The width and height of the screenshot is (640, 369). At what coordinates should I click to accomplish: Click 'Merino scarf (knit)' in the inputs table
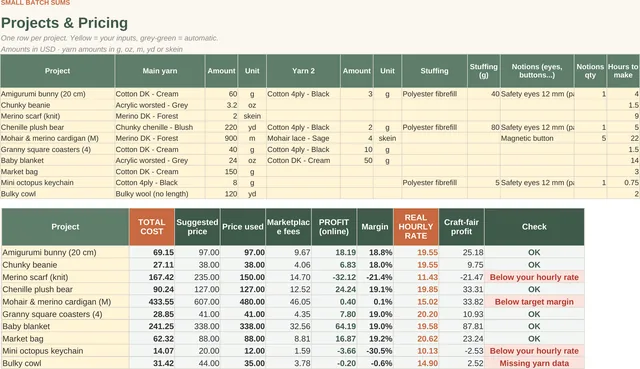point(58,116)
